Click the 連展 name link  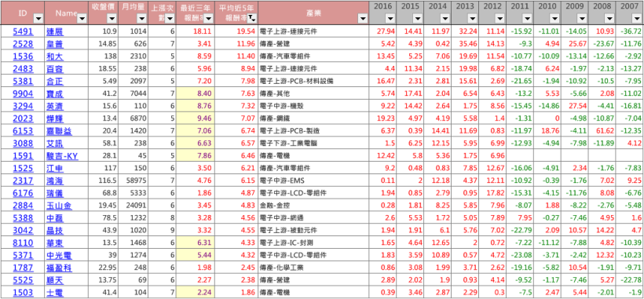[55, 31]
